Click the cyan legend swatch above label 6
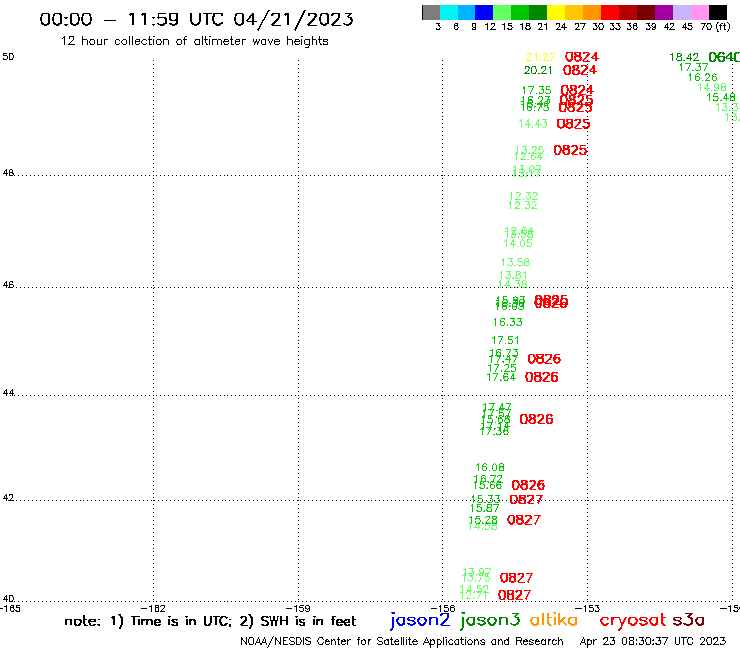 pos(449,12)
